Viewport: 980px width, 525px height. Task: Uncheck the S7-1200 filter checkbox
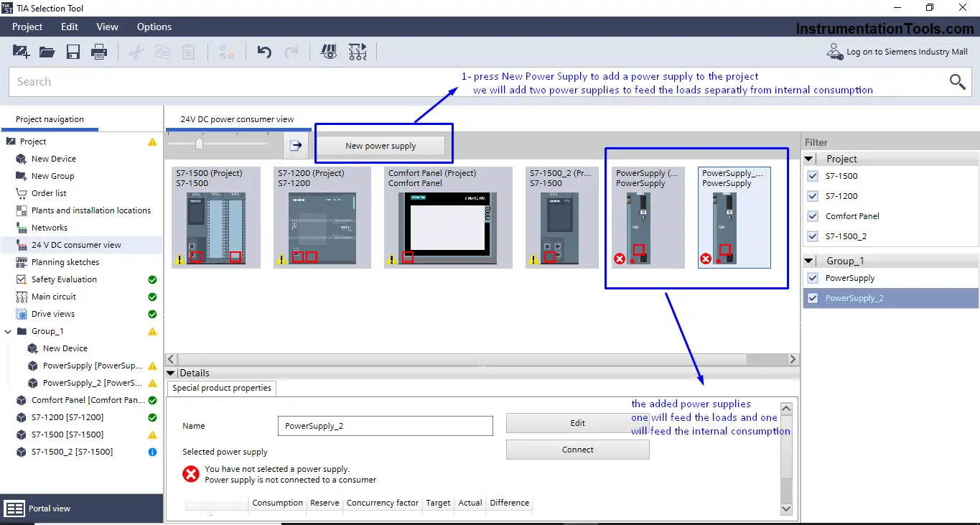[x=813, y=196]
